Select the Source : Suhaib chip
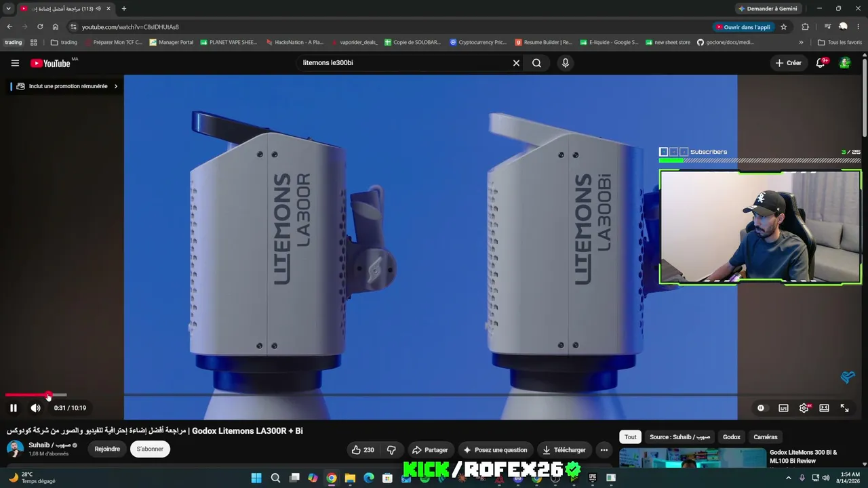 679,437
